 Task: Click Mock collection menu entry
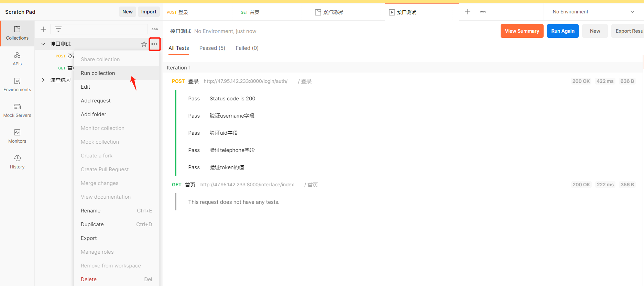(117, 142)
